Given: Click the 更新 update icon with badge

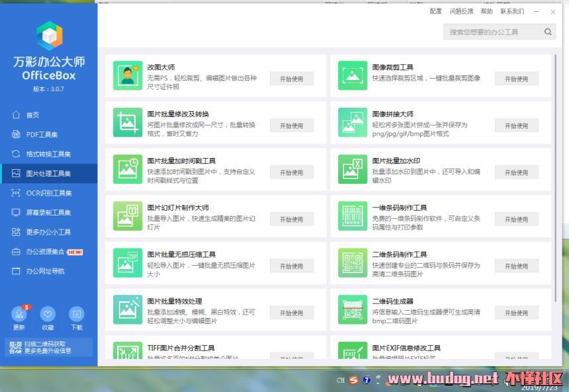Looking at the screenshot, I should click(19, 314).
